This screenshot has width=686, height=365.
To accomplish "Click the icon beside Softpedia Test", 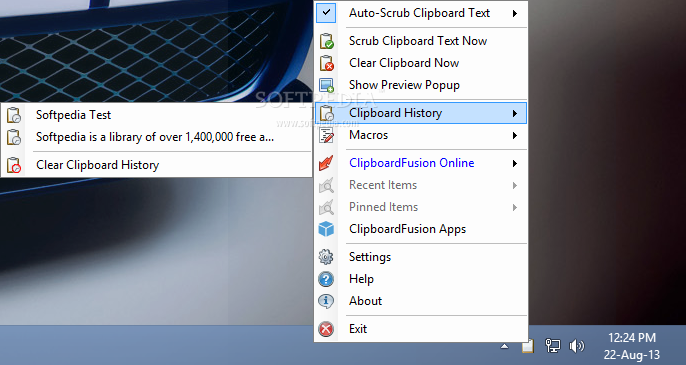I will coord(14,115).
